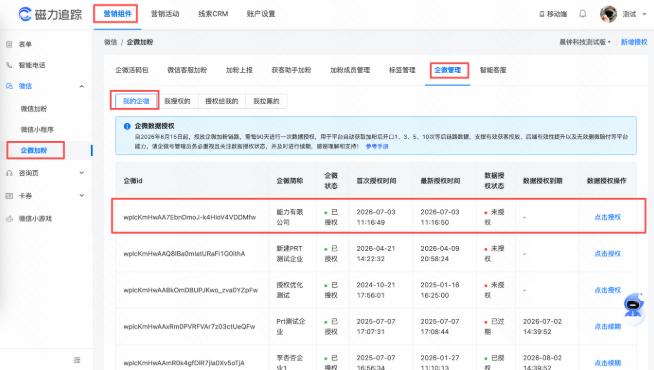The height and width of the screenshot is (370, 654).
Task: Collapse the sidebar using the bottom menu icon
Action: point(77,360)
